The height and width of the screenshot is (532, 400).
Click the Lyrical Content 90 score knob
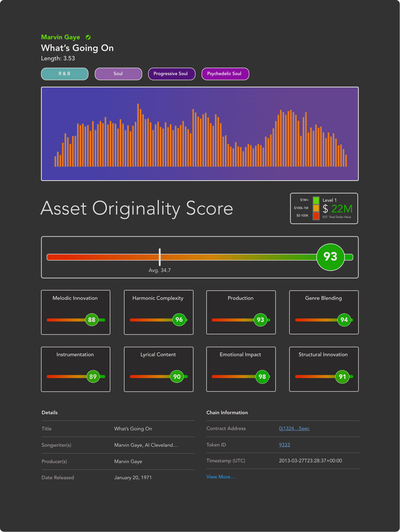177,377
